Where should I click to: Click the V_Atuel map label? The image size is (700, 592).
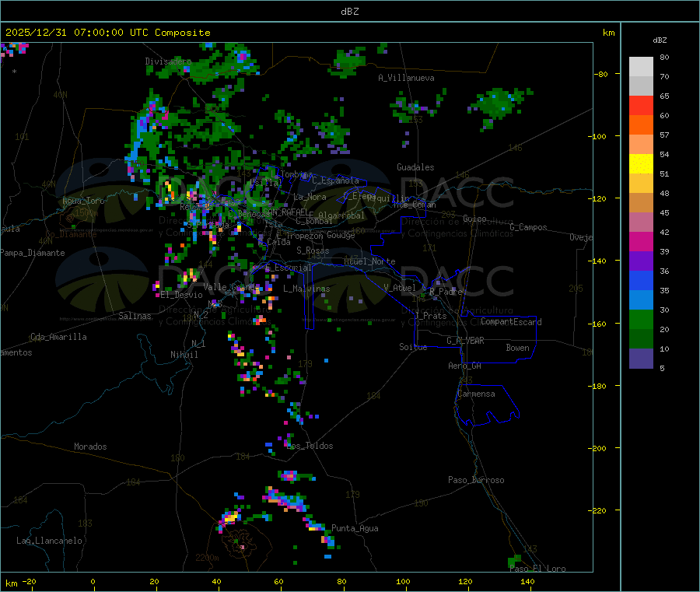click(x=400, y=288)
